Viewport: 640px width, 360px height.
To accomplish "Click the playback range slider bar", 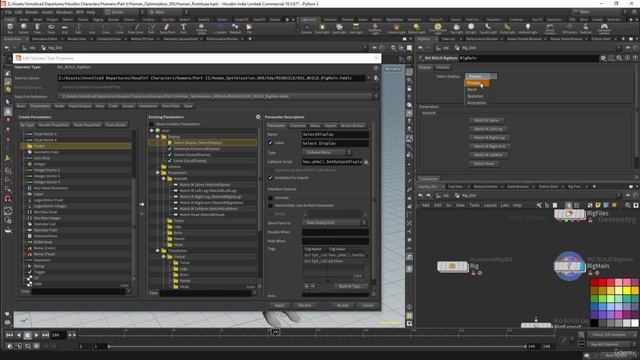I will (317, 347).
